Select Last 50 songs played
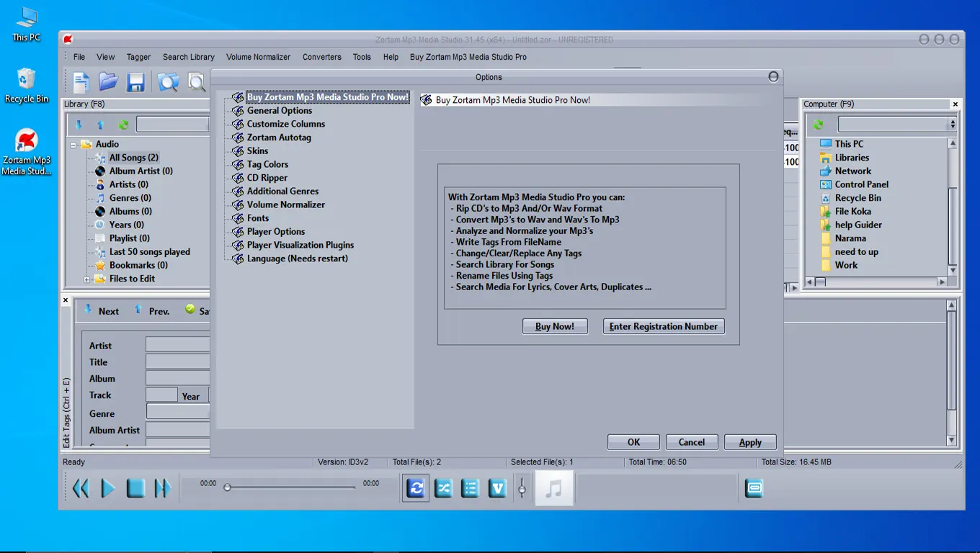The height and width of the screenshot is (553, 980). tap(150, 252)
